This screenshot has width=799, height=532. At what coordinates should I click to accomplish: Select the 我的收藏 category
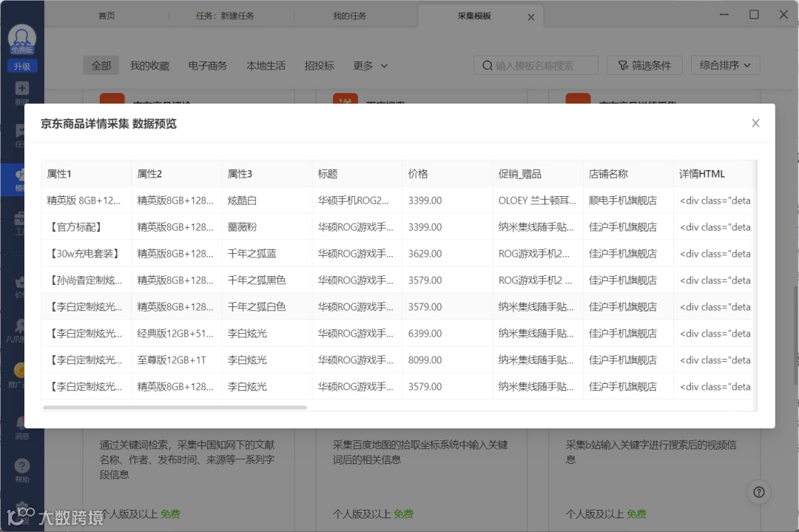[x=149, y=66]
